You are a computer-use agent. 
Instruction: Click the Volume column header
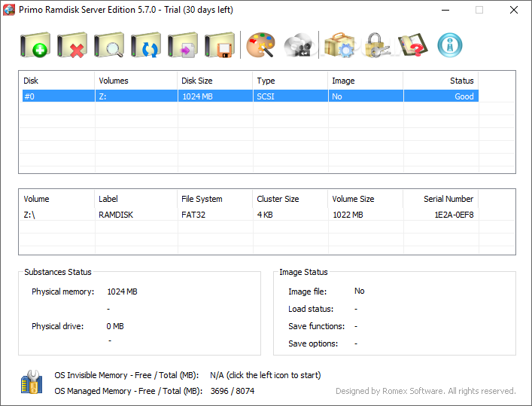pyautogui.click(x=57, y=199)
